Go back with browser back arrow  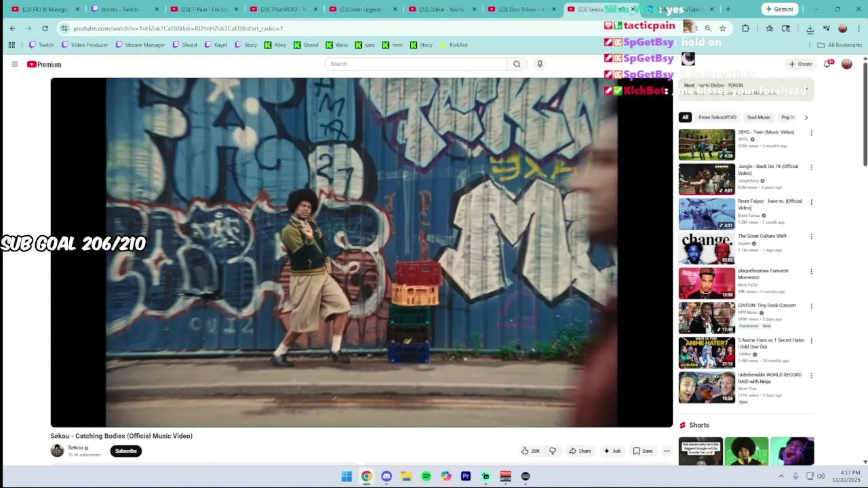pyautogui.click(x=12, y=28)
